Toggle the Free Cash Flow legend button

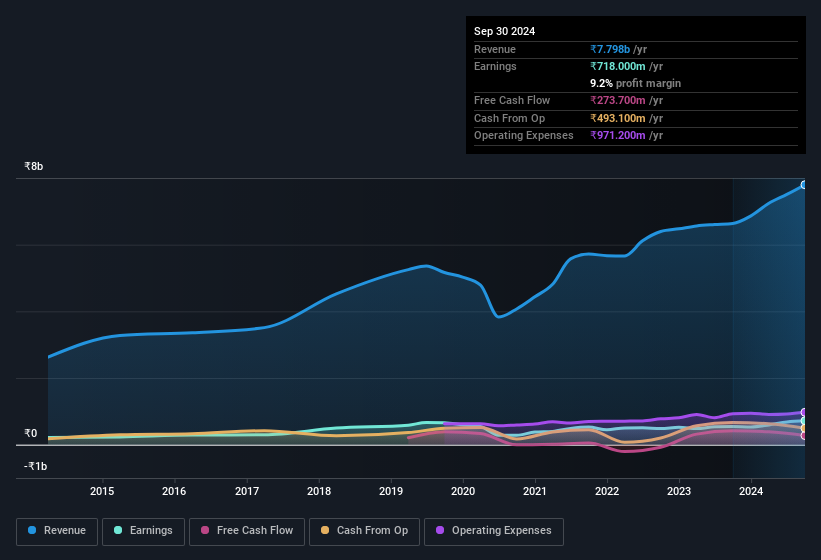[247, 531]
